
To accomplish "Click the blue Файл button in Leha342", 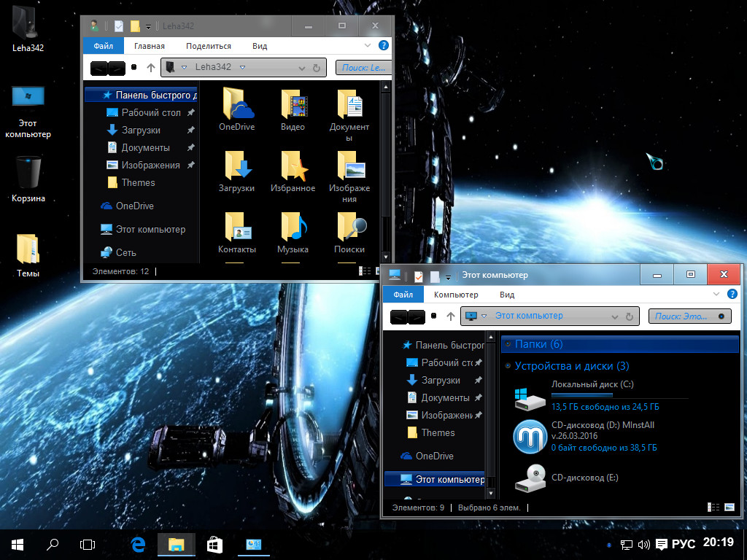I will pyautogui.click(x=103, y=46).
